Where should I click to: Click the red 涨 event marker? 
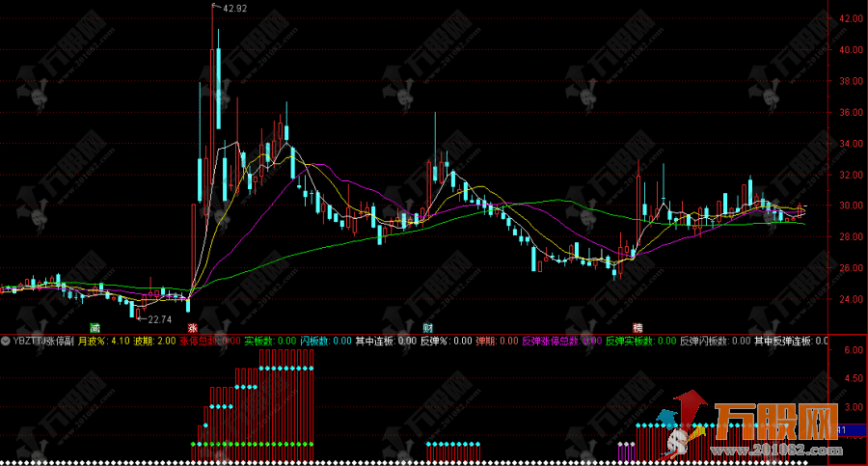click(x=192, y=327)
